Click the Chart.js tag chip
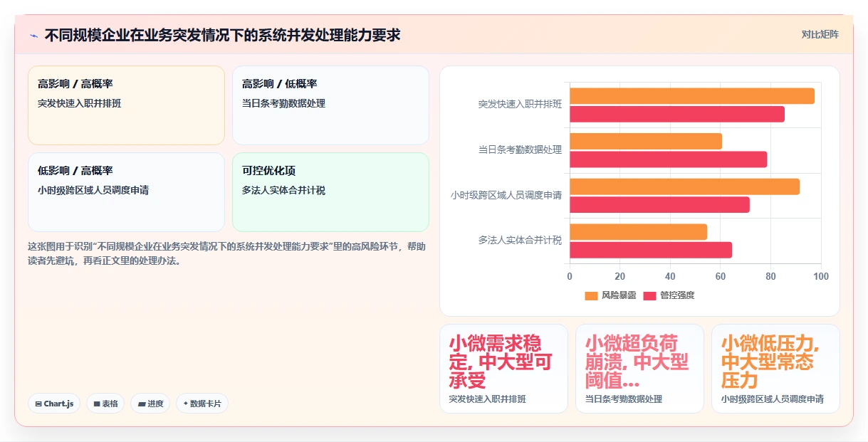 click(x=54, y=404)
